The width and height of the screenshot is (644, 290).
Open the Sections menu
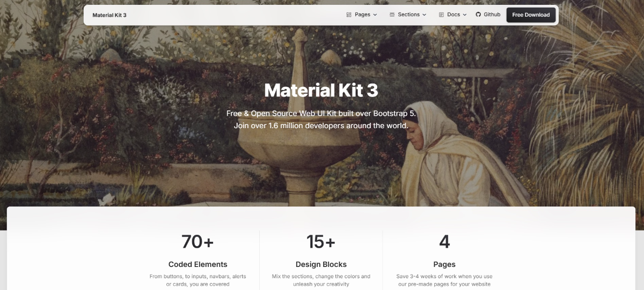point(408,15)
